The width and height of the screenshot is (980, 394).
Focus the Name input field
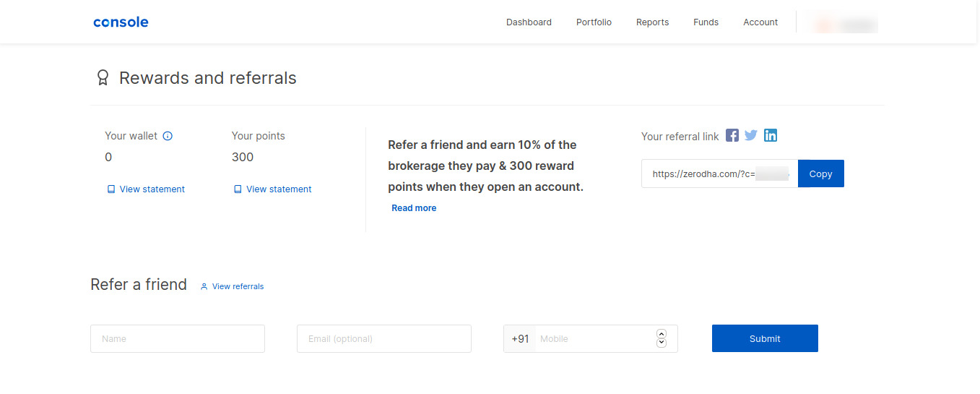178,338
